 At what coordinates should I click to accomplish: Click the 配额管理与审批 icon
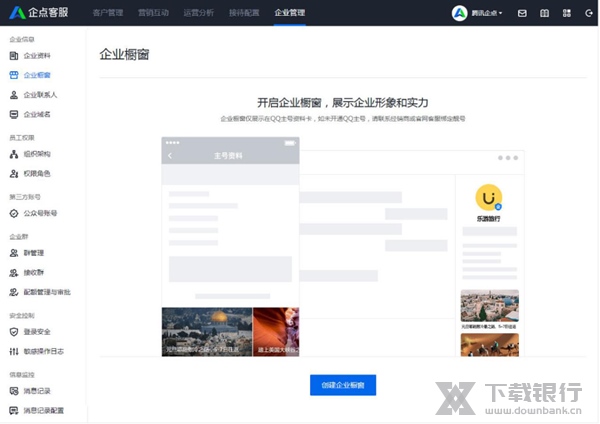14,292
